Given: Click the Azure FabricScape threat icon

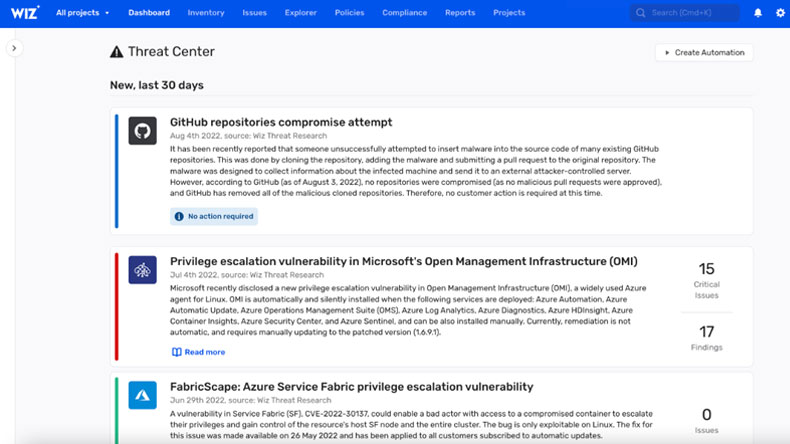Looking at the screenshot, I should pos(143,395).
